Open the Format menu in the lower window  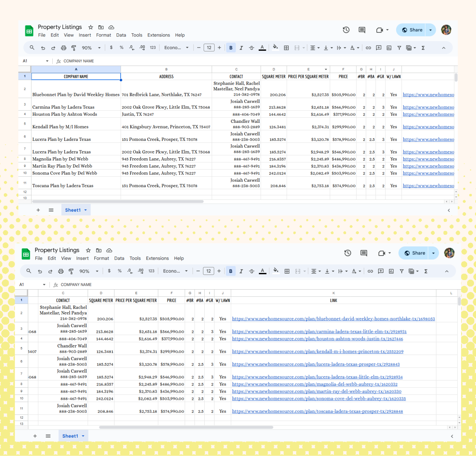[x=101, y=258]
